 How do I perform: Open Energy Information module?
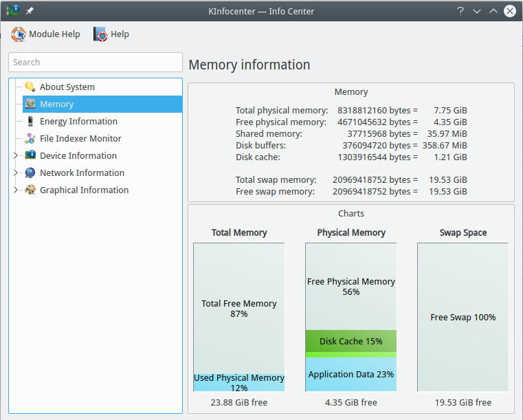tap(78, 121)
